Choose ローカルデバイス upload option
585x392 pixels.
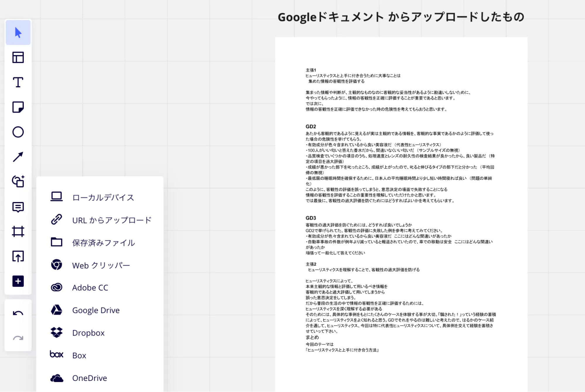click(100, 197)
